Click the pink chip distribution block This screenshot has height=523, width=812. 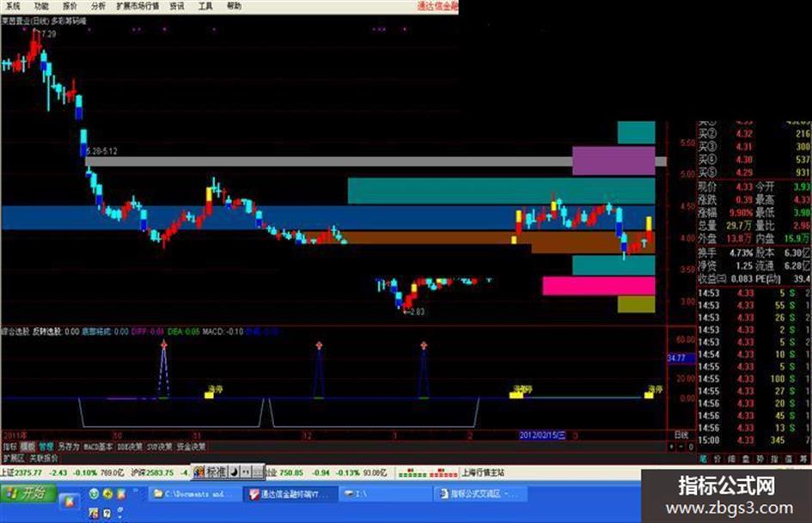pos(599,286)
